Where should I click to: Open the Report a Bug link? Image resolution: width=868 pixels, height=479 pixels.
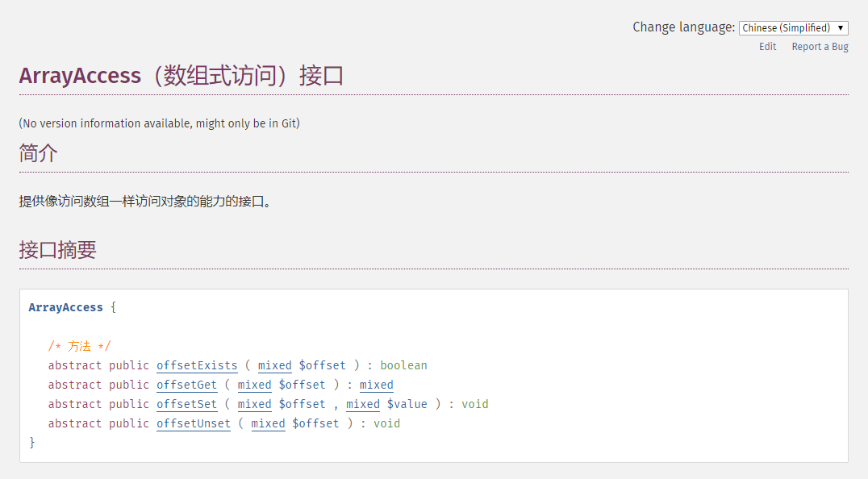coord(820,47)
